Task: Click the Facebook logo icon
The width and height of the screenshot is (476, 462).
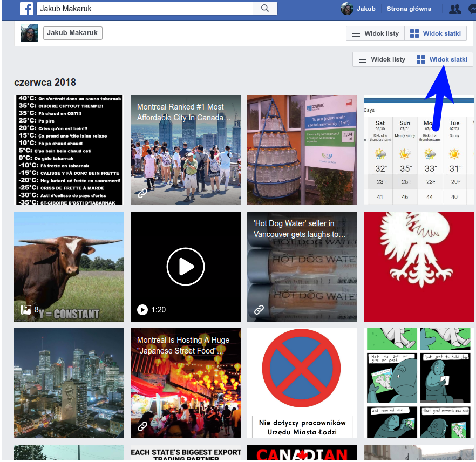Action: pos(26,9)
